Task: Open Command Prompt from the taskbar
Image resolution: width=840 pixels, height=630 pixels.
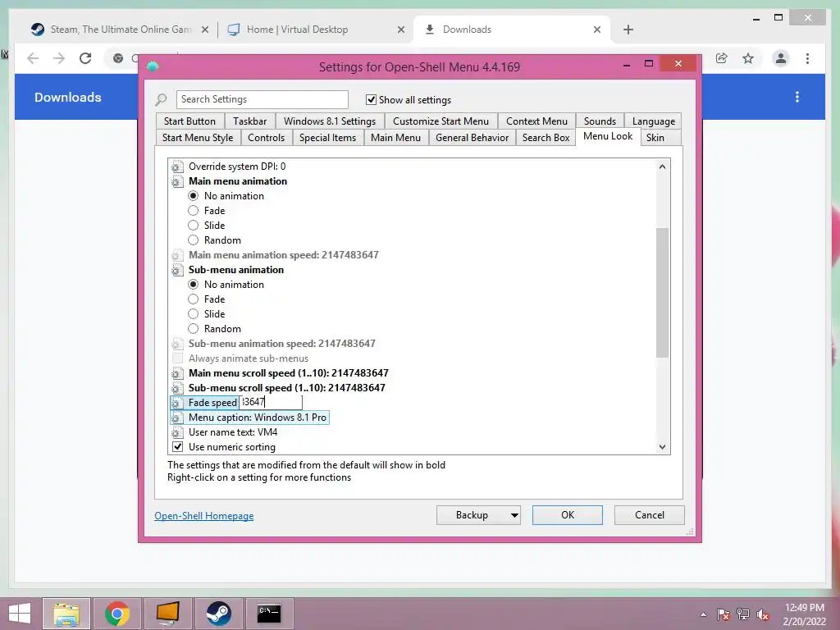Action: (x=269, y=614)
